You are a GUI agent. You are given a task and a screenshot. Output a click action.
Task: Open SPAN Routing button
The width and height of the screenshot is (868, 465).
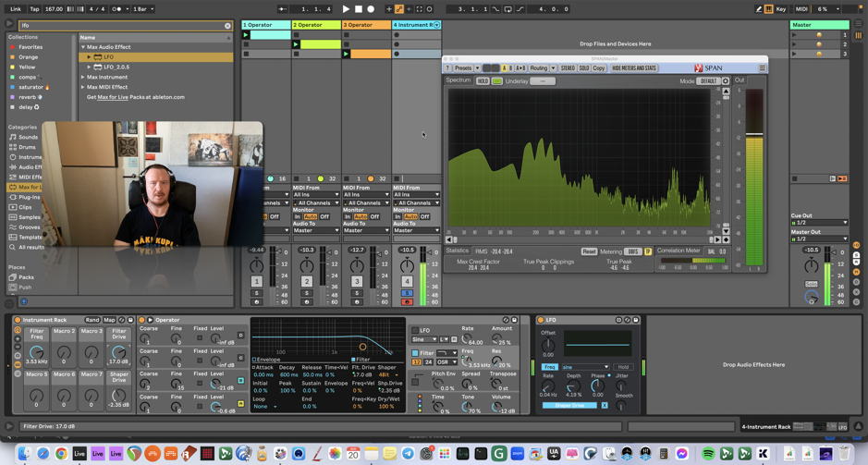coord(539,68)
